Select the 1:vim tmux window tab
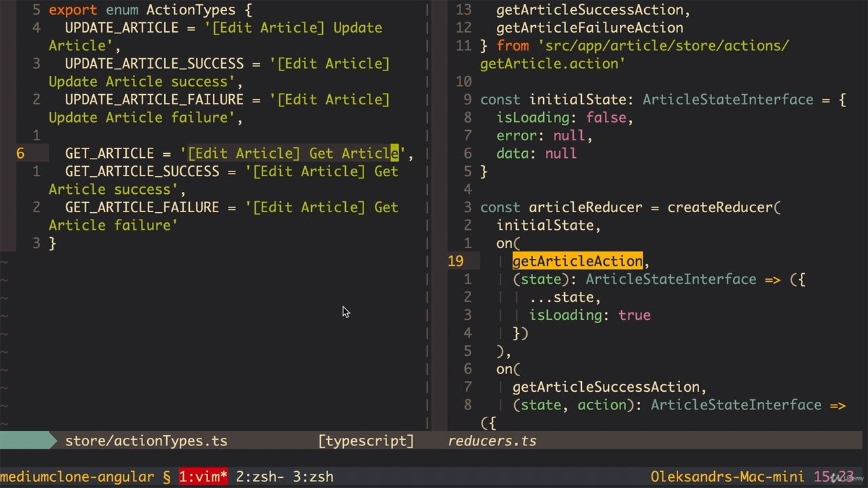This screenshot has width=868, height=488. tap(203, 476)
